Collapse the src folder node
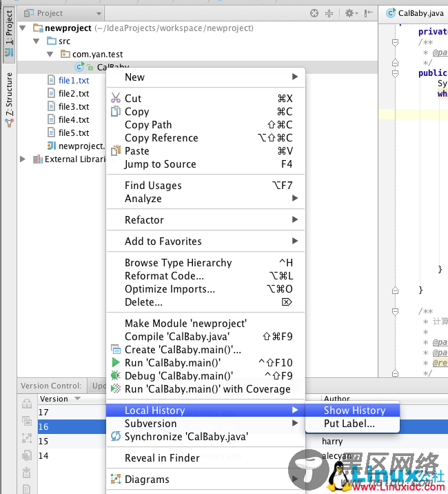 click(x=37, y=41)
